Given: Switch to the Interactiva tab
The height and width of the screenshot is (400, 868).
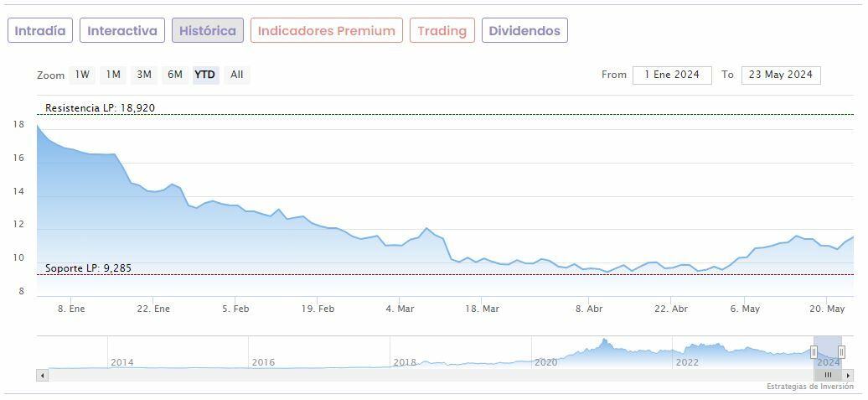Looking at the screenshot, I should pyautogui.click(x=122, y=31).
